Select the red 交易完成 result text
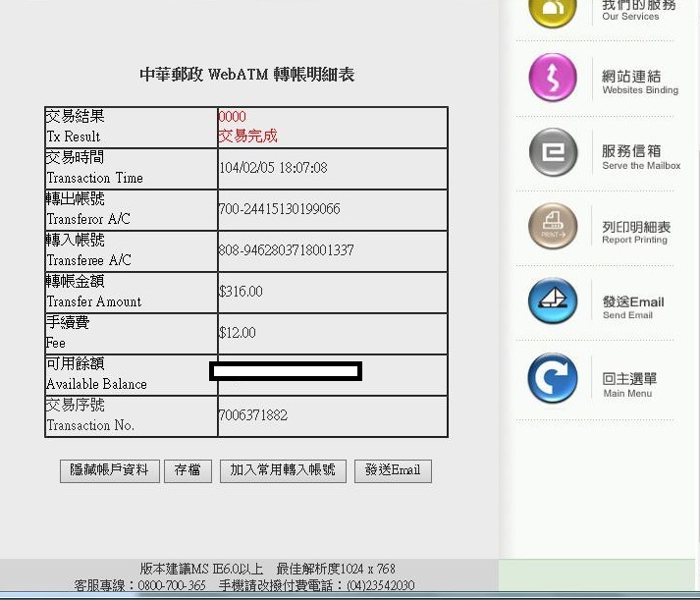The height and width of the screenshot is (600, 700). click(x=247, y=136)
